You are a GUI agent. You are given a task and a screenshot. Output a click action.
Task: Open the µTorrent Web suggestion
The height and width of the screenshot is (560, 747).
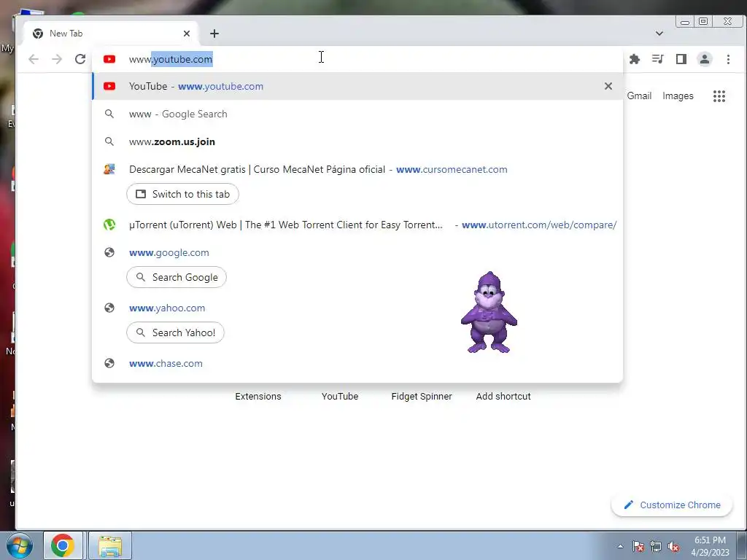[x=357, y=225]
